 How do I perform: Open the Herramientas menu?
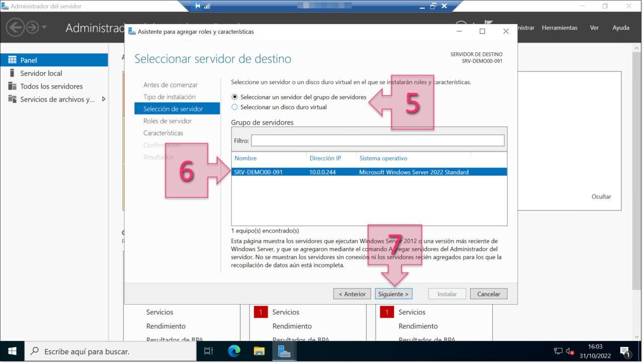[x=559, y=28]
